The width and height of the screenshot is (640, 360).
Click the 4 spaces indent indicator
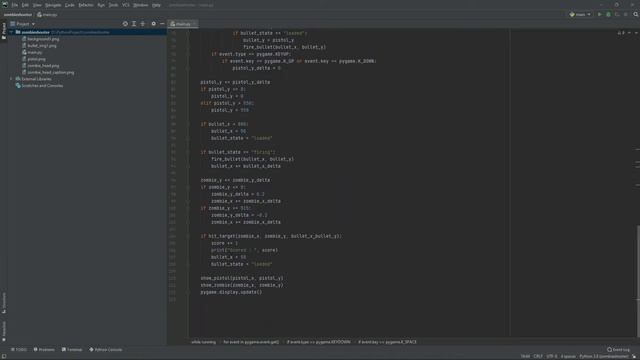pos(568,357)
